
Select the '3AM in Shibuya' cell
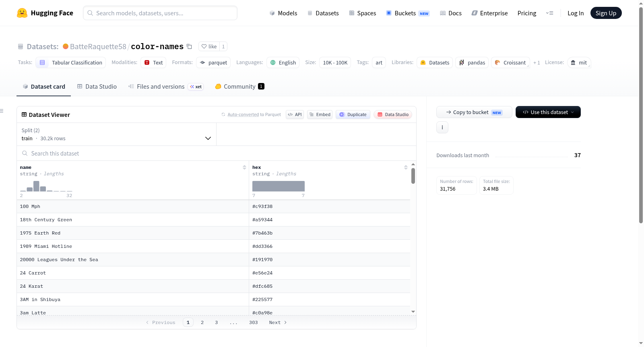(133, 299)
